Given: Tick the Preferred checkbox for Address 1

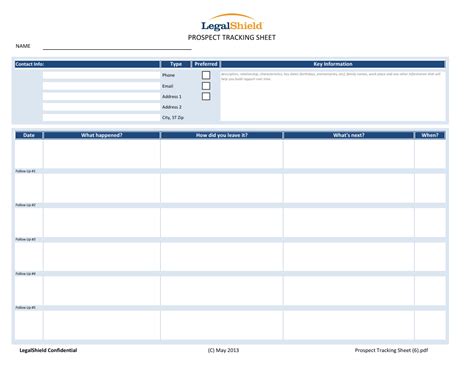Looking at the screenshot, I should pos(206,96).
